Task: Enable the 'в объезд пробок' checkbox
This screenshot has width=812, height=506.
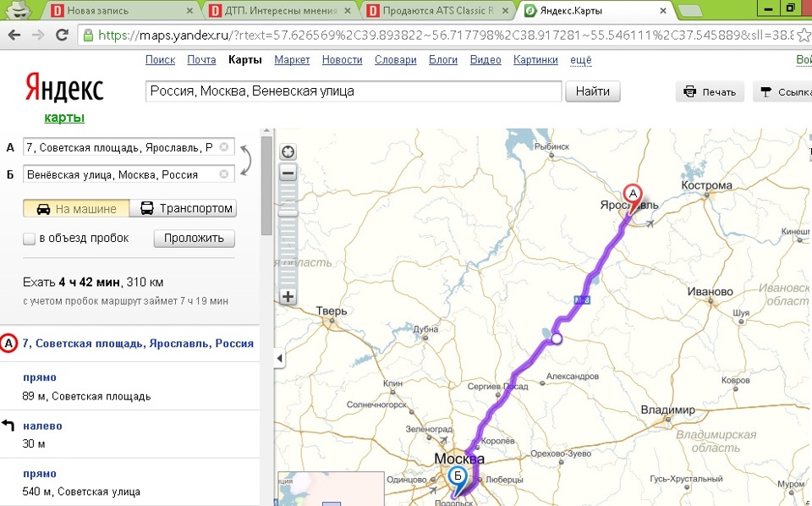Action: [29, 239]
